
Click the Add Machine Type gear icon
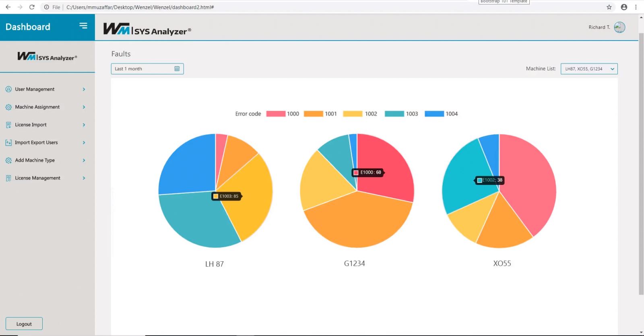[x=8, y=160]
